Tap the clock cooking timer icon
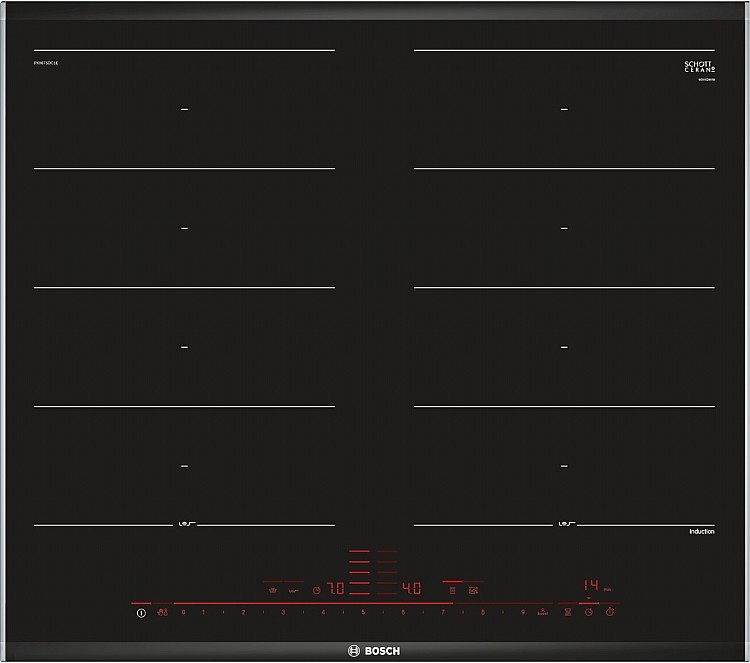This screenshot has width=750, height=663. click(589, 612)
